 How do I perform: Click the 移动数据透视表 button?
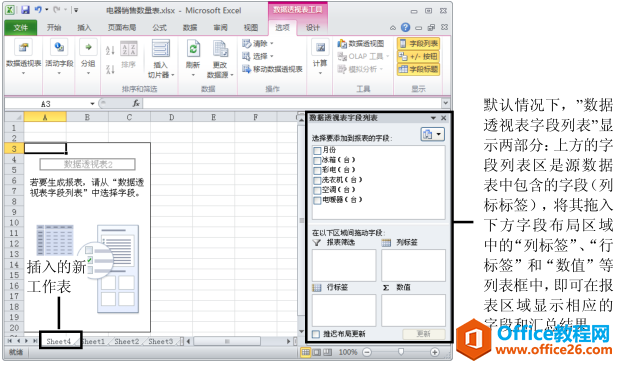[x=272, y=69]
